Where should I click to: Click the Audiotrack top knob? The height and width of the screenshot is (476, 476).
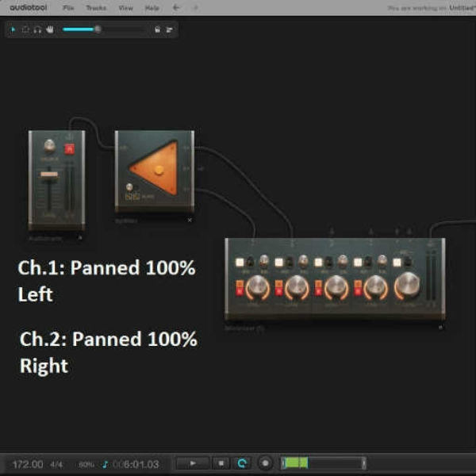click(49, 146)
